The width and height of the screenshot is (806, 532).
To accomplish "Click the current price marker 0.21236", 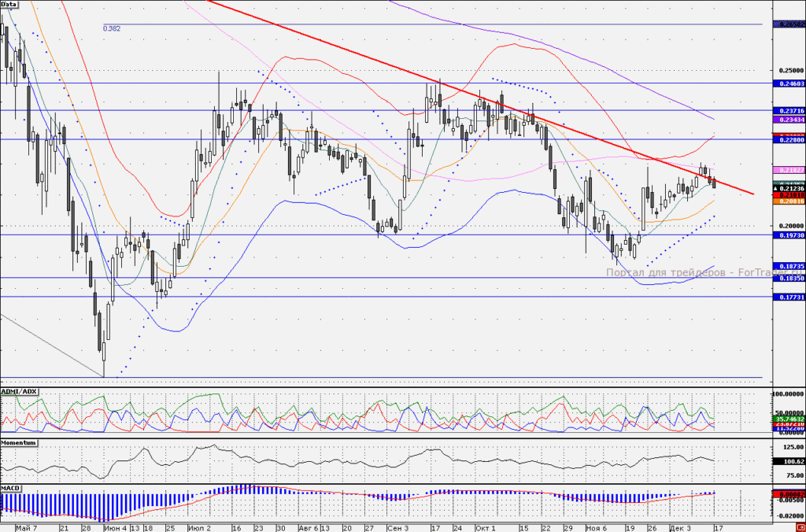I will click(789, 189).
